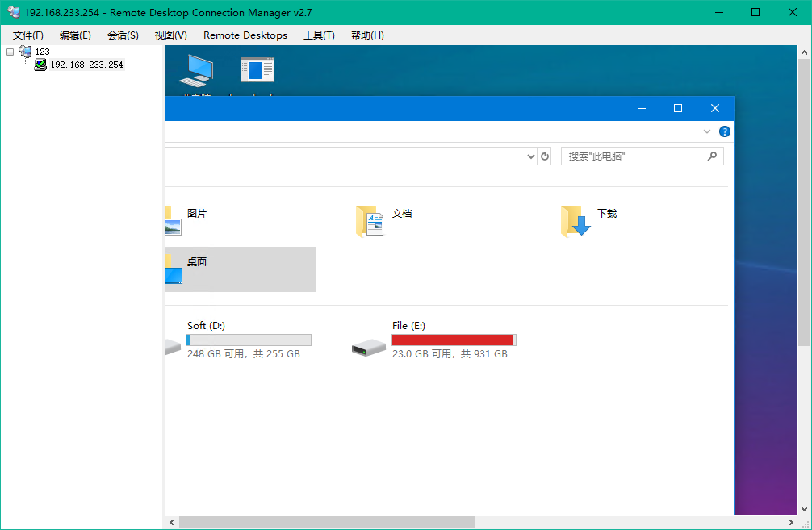The image size is (812, 530).
Task: Open the This PC desktop icon
Action: tap(196, 70)
